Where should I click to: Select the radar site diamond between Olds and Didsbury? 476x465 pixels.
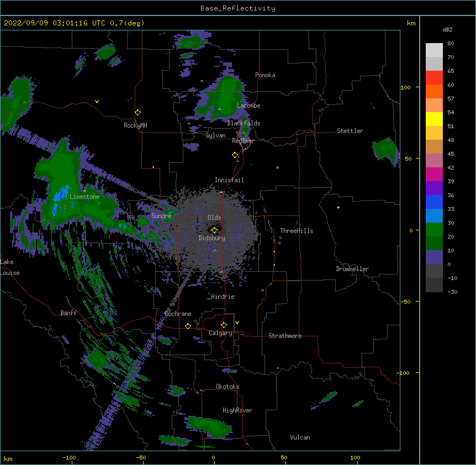214,230
